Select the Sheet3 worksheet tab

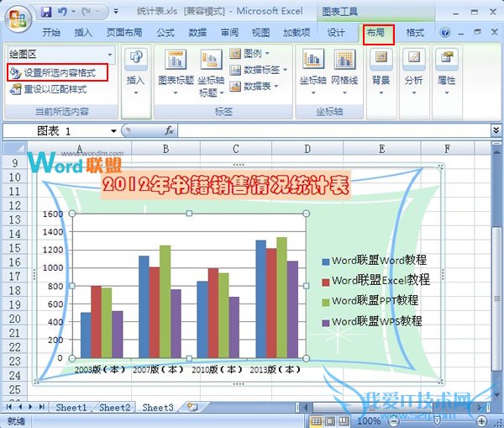pyautogui.click(x=158, y=408)
